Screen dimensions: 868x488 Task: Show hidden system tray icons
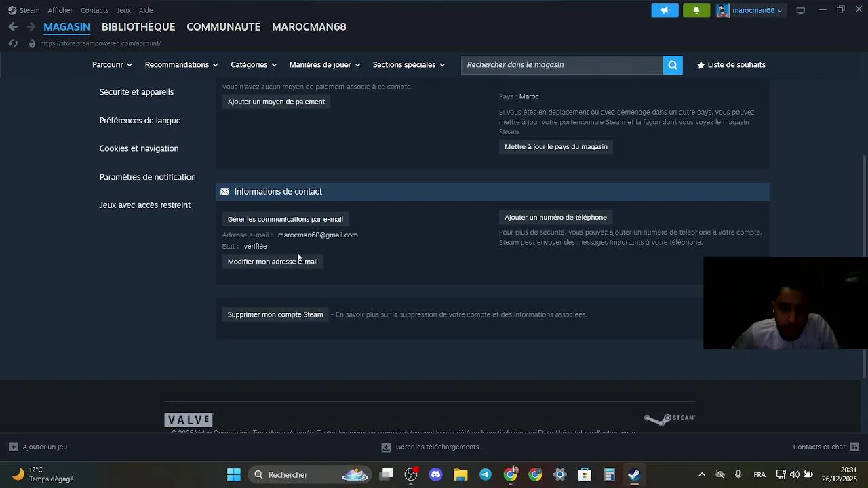point(702,474)
